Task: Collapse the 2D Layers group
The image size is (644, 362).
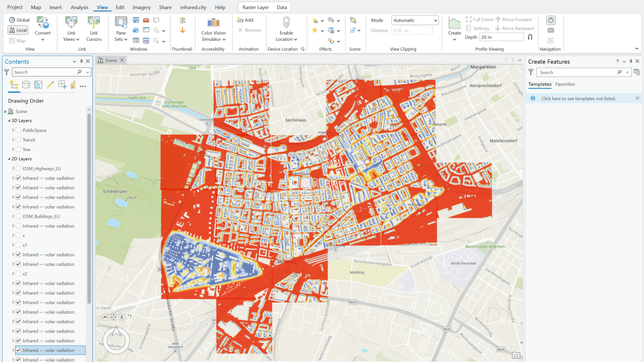Action: [x=9, y=159]
